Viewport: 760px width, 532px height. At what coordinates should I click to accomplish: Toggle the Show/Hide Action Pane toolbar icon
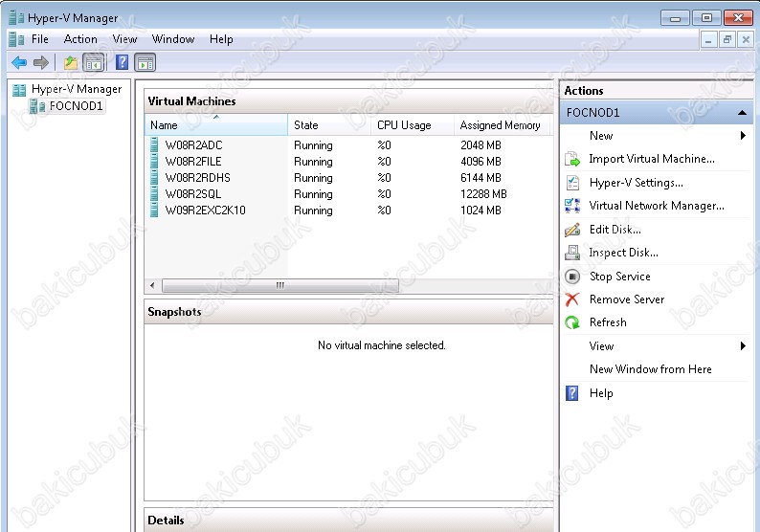[x=145, y=62]
